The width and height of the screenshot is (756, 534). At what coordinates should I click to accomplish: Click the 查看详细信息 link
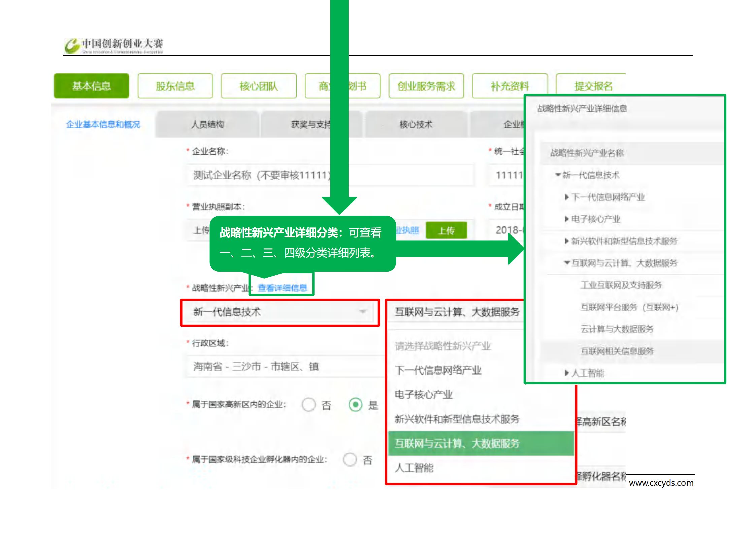click(282, 288)
